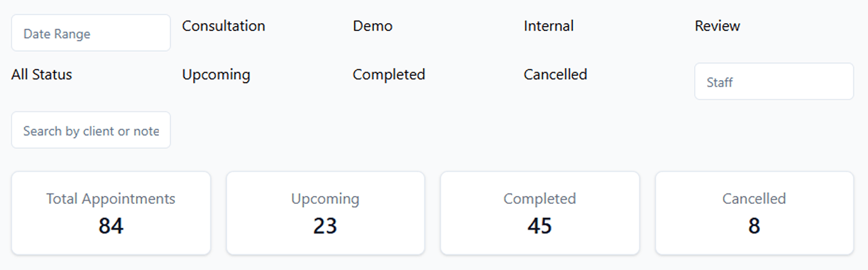
Task: Open the Date Range filter field
Action: click(90, 33)
